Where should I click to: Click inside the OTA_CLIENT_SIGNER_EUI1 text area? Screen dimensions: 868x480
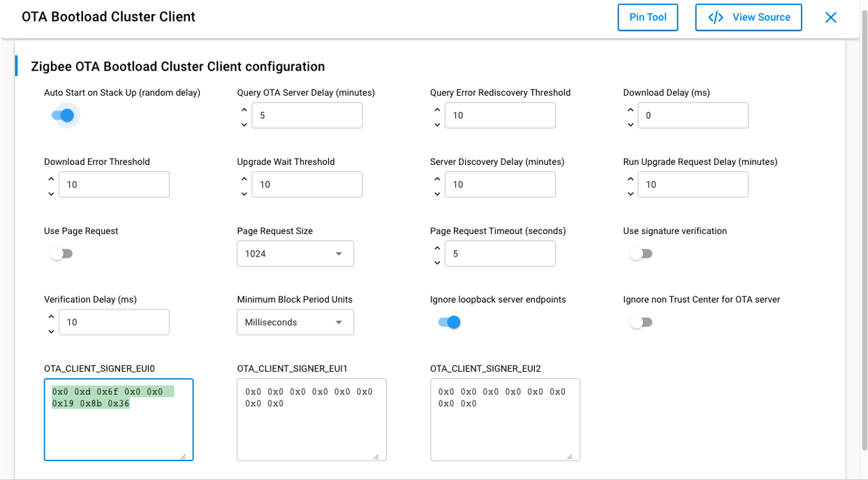tap(311, 419)
